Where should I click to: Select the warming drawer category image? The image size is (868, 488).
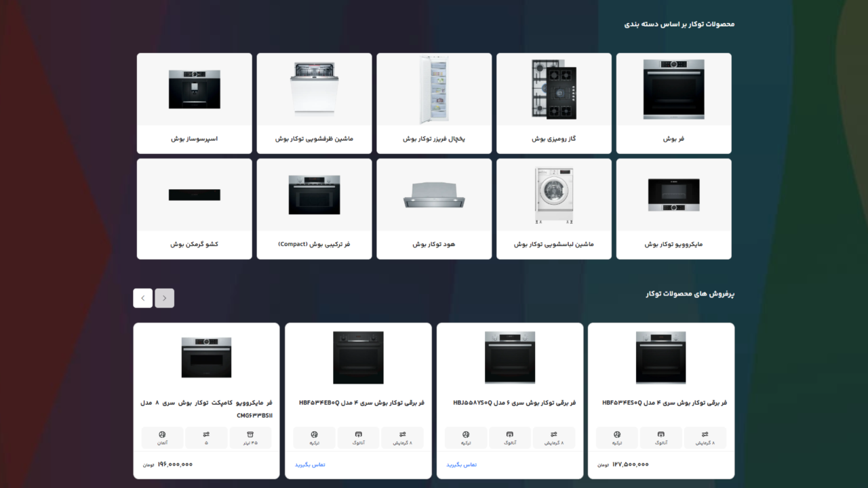[x=195, y=195]
